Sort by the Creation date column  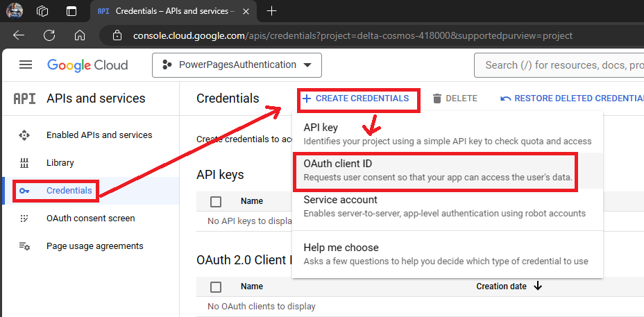pyautogui.click(x=502, y=286)
